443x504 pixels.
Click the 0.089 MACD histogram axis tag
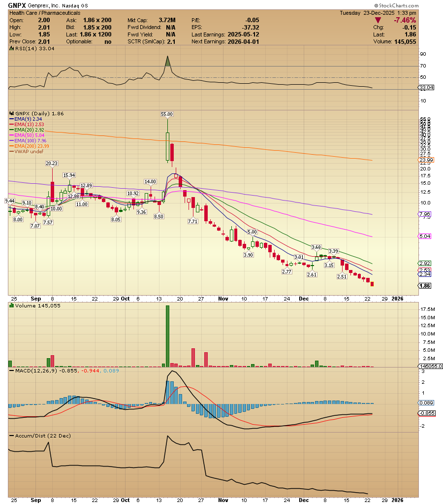(426, 403)
